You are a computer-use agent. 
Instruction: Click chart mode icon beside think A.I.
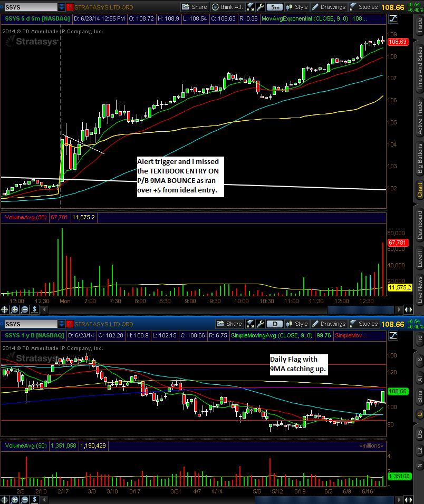coord(250,7)
